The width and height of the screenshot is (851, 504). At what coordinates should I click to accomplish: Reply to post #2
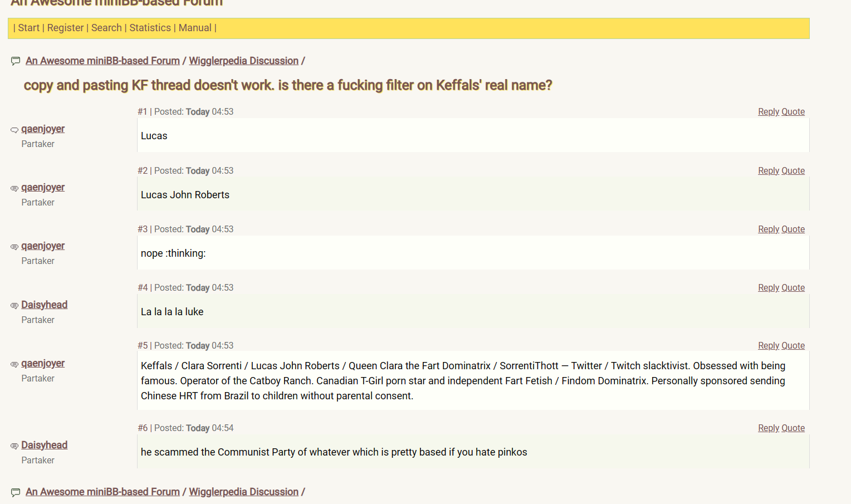coord(769,171)
